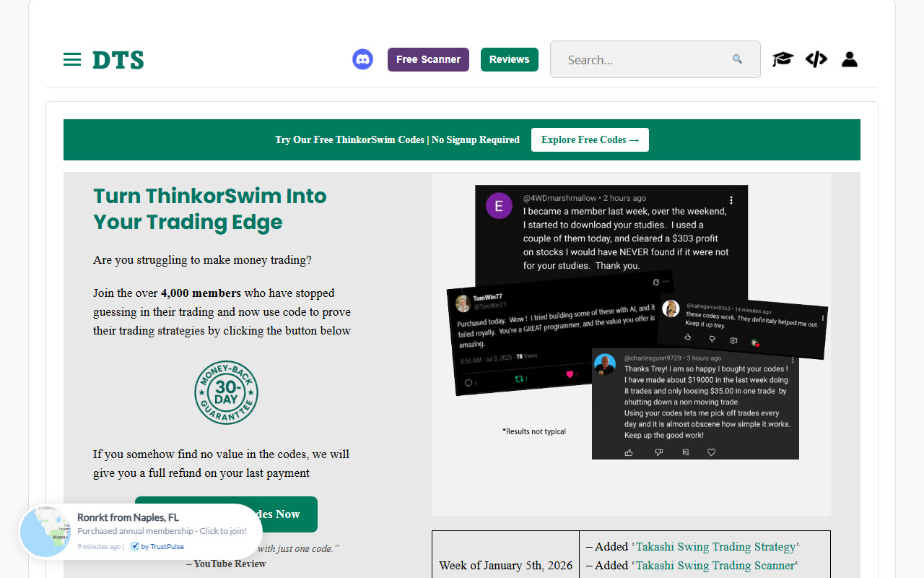The height and width of the screenshot is (578, 924).
Task: Open the user account icon
Action: click(850, 59)
